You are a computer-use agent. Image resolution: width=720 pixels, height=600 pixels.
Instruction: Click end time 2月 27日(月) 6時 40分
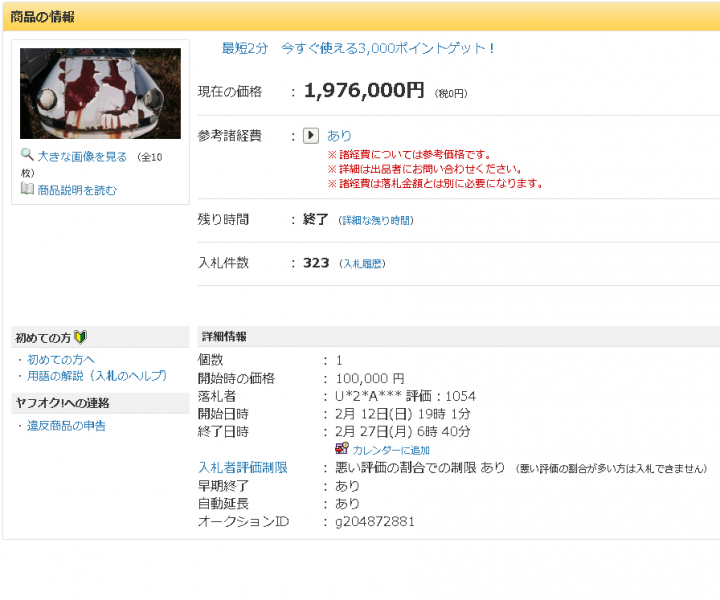[x=403, y=432]
